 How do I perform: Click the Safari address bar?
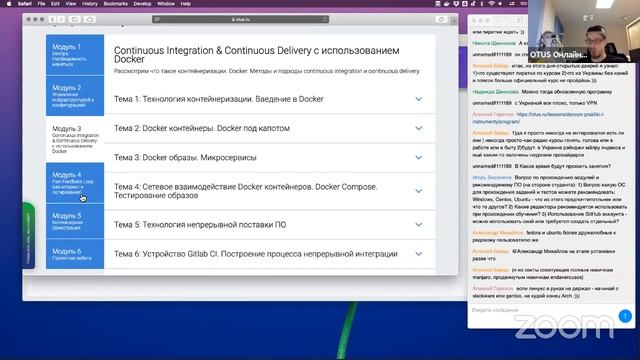point(240,19)
